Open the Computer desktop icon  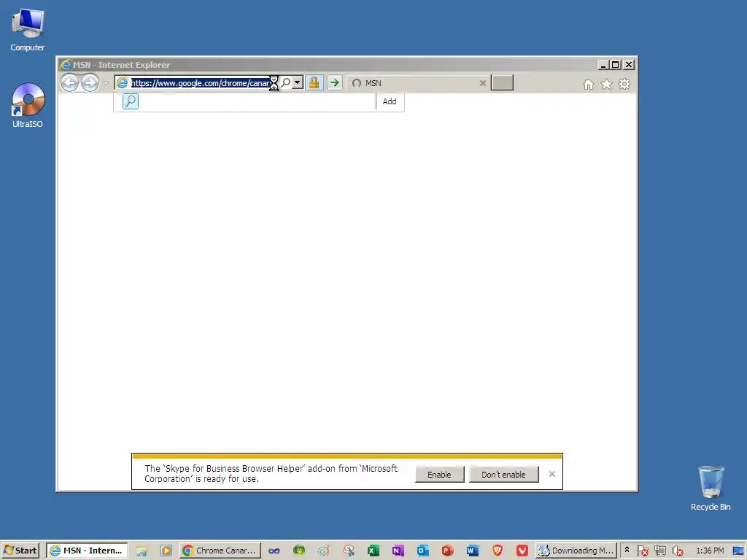(x=28, y=30)
